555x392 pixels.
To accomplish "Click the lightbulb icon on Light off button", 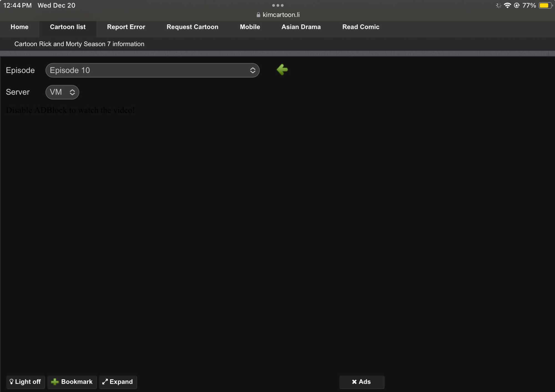I will pos(11,382).
